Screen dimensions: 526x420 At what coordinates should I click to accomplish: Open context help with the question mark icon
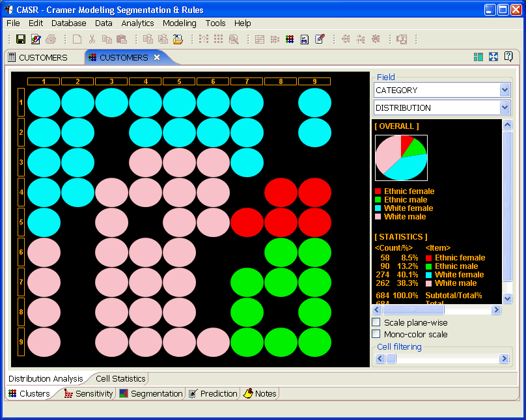point(508,57)
